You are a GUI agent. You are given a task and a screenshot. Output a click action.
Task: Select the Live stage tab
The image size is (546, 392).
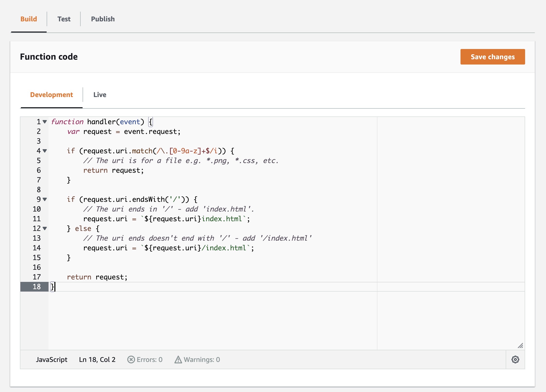coord(100,95)
